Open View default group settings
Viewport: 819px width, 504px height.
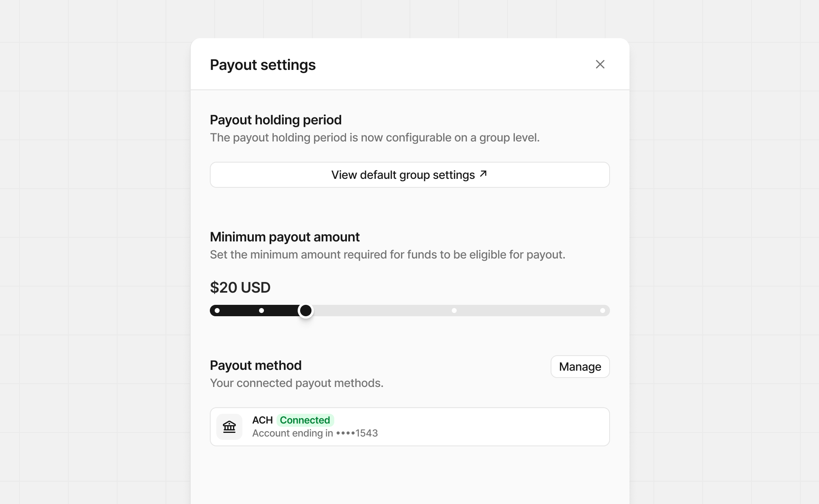(409, 174)
